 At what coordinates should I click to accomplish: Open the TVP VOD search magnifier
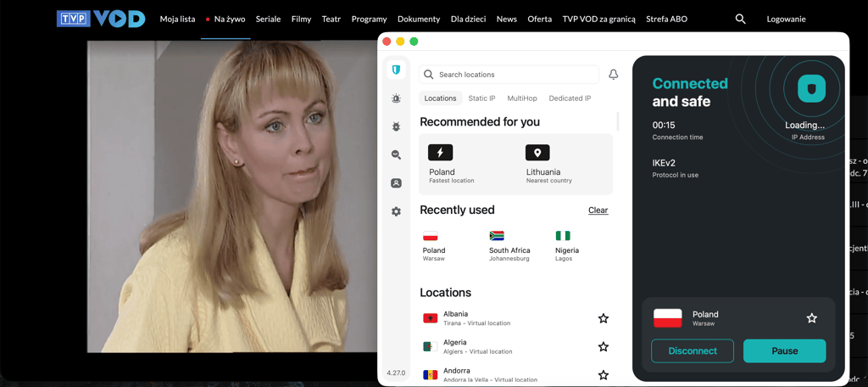pos(740,19)
